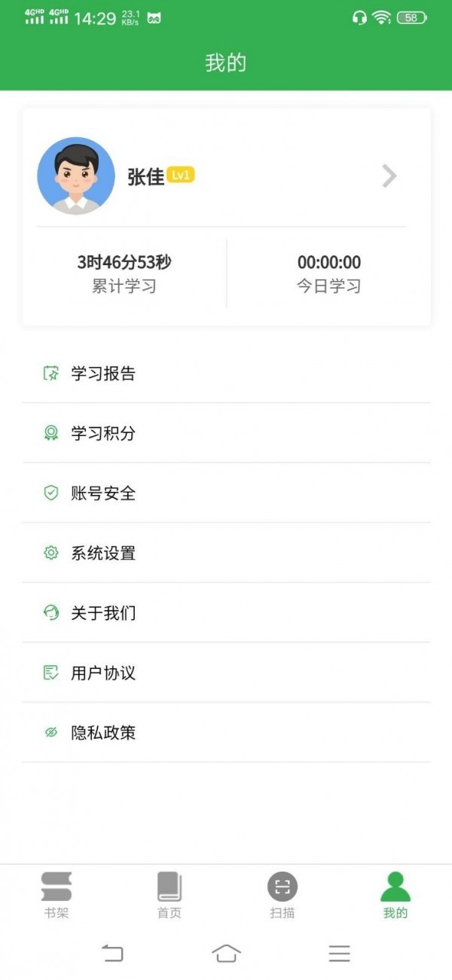Expand profile details via right chevron
The width and height of the screenshot is (452, 980).
click(x=389, y=176)
